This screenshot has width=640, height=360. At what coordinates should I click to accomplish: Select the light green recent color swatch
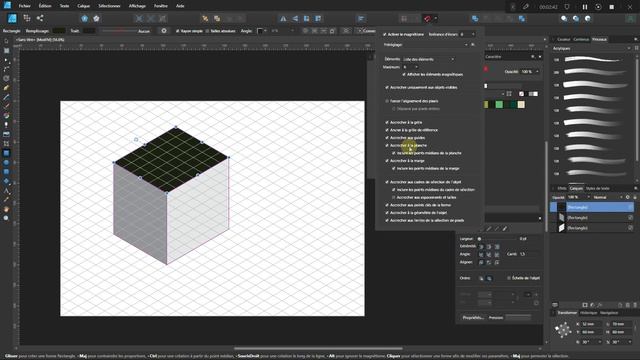point(499,105)
